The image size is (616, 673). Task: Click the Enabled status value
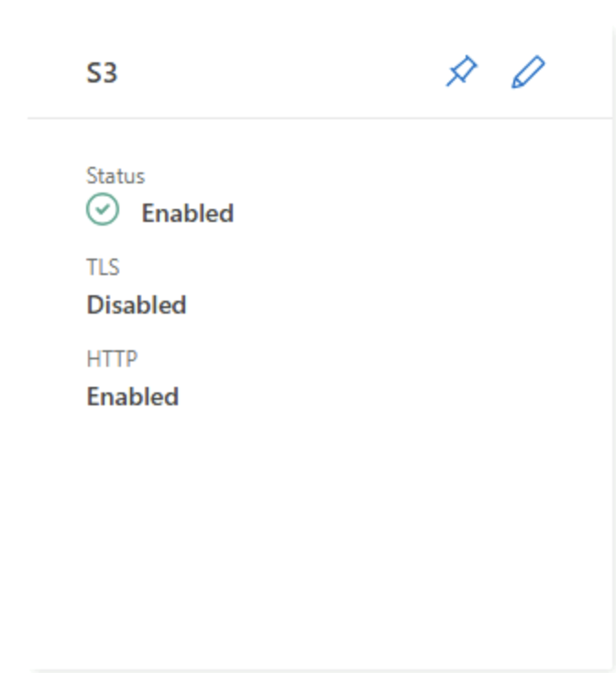(187, 214)
